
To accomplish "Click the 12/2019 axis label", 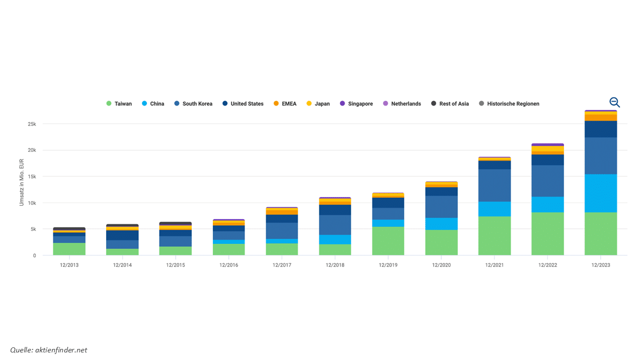I will [388, 265].
